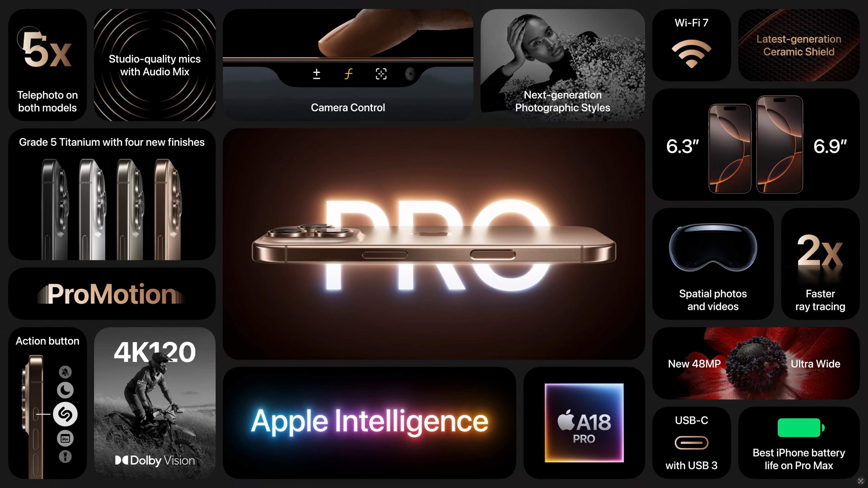Select the 6.9 inch display size tab
868x488 pixels.
(830, 145)
